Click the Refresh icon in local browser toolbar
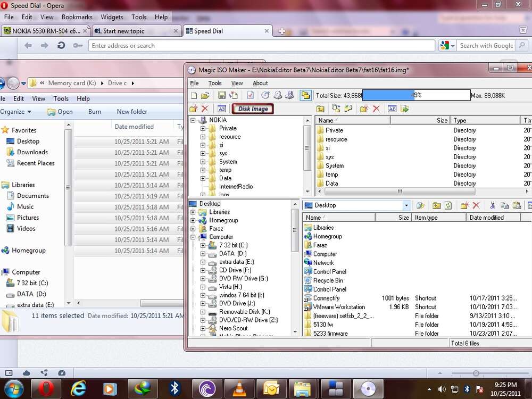Screen dimensions: 532x399 pos(448,205)
